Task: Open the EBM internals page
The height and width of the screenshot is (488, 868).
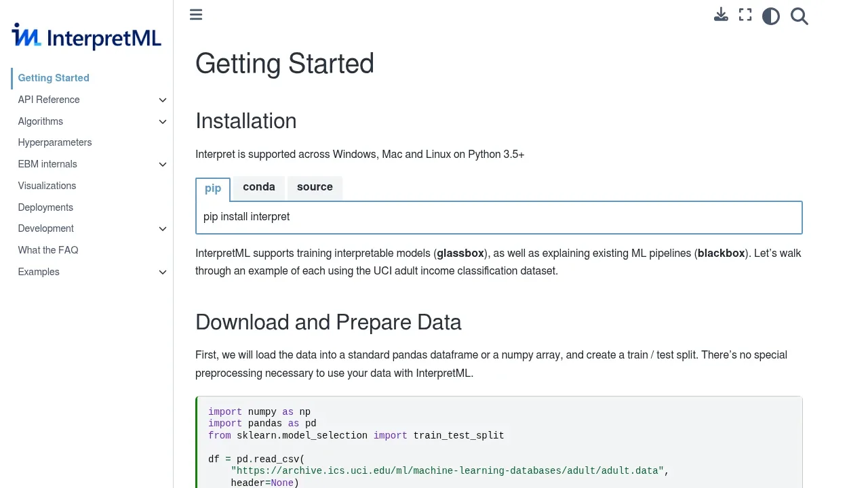Action: [x=47, y=164]
